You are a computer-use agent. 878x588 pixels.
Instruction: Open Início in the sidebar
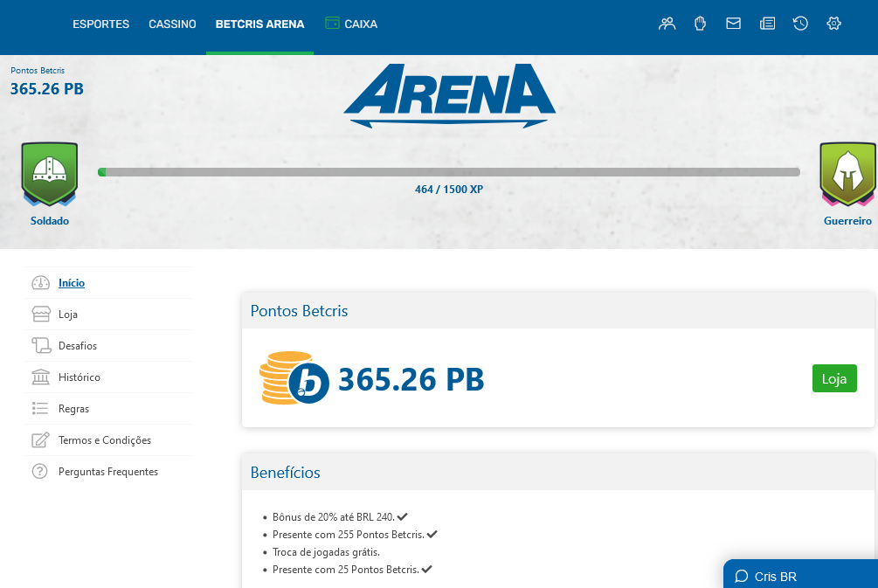point(72,283)
